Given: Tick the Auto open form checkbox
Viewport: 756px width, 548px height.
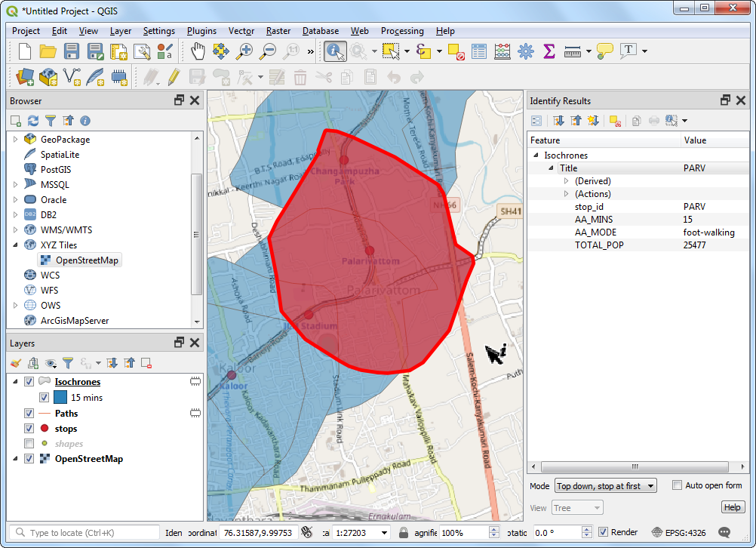Looking at the screenshot, I should coord(677,485).
